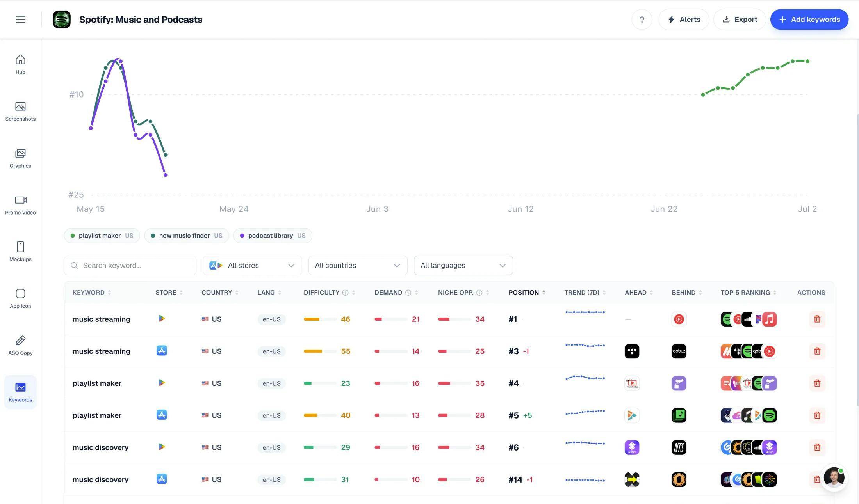Click Add keywords button
The height and width of the screenshot is (504, 859).
[x=809, y=20]
